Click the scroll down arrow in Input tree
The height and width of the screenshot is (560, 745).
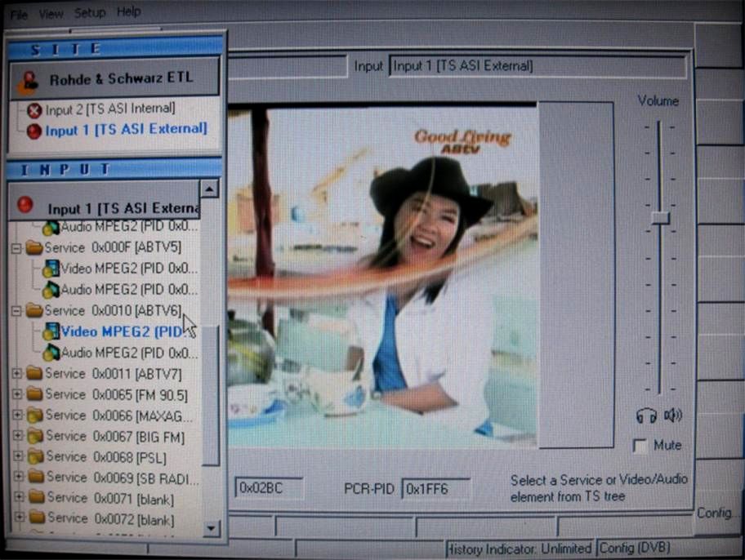pos(212,528)
